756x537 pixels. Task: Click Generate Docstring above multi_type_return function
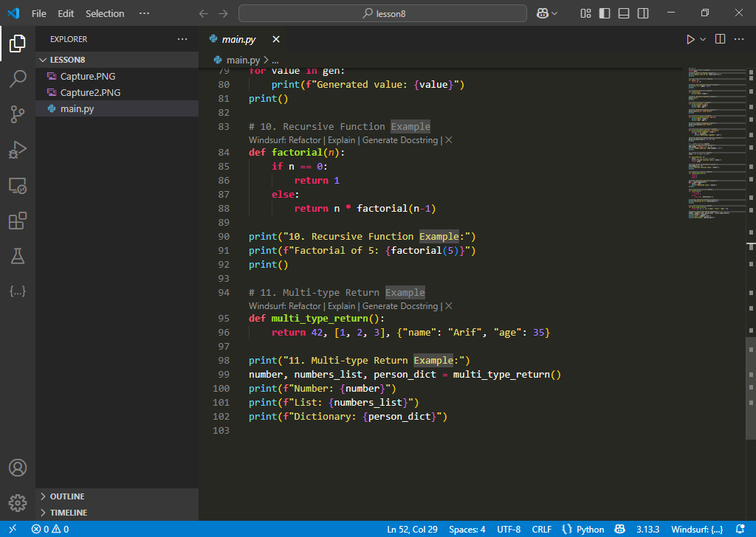coord(400,306)
